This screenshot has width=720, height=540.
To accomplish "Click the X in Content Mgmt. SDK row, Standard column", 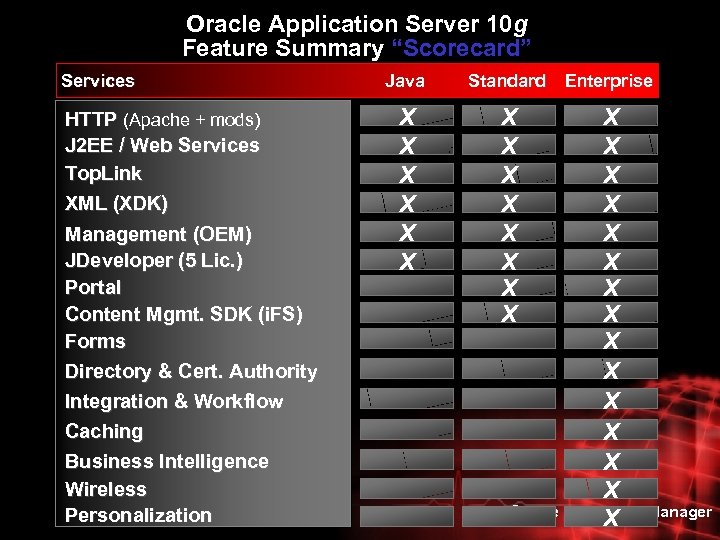I will [509, 313].
